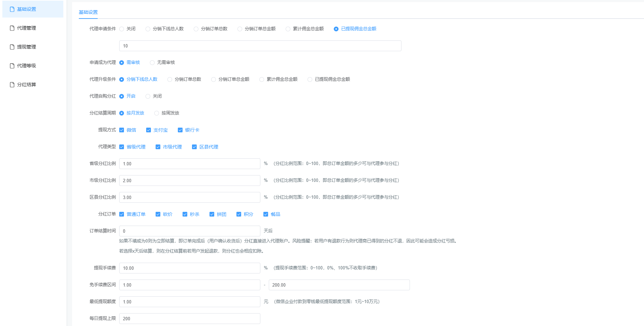Toggle the 拼团 order checkbox
This screenshot has width=644, height=326.
coord(212,214)
